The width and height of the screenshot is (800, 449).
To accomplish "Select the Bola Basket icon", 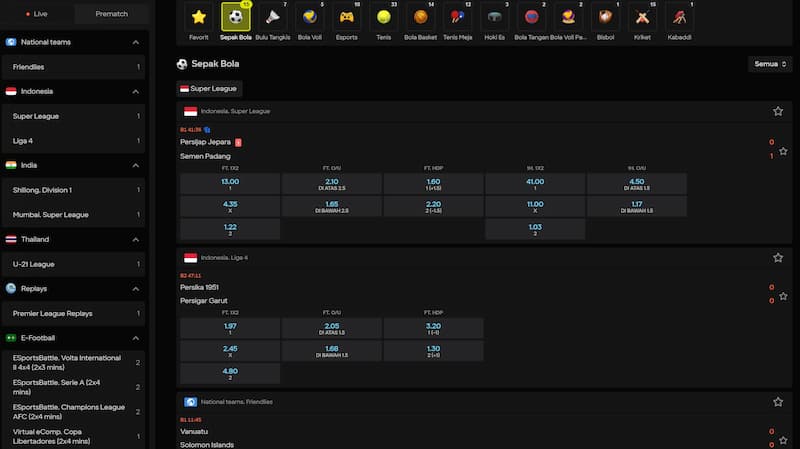I will pos(420,18).
